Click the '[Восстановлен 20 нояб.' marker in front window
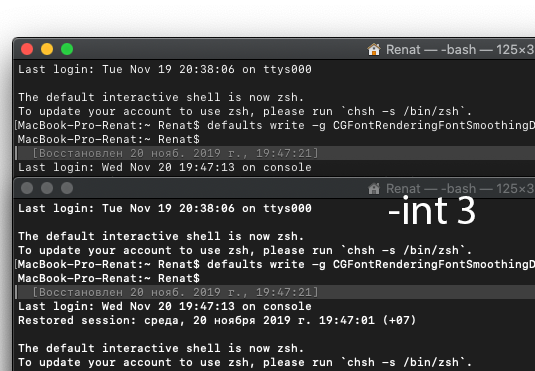Screen dimensions: 535x371 click(175, 153)
